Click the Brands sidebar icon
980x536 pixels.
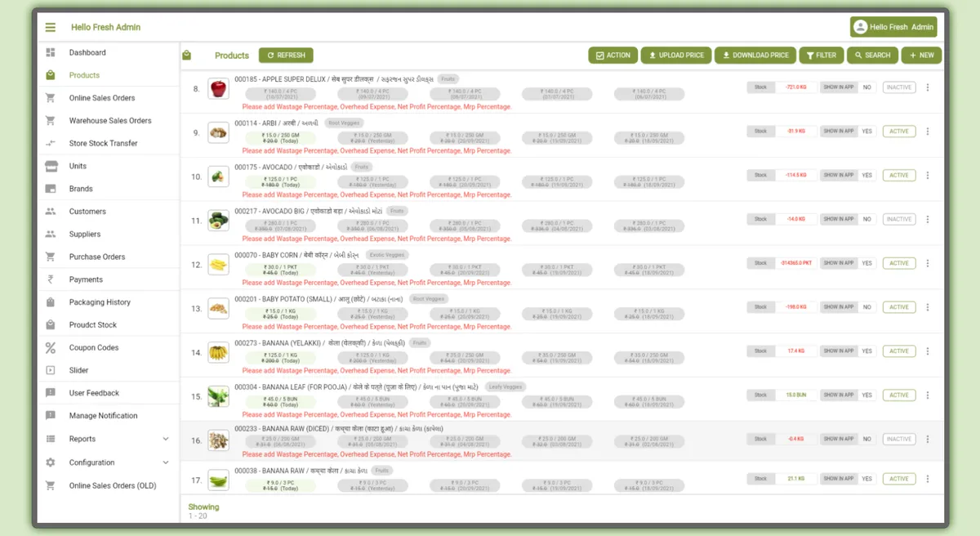[51, 189]
